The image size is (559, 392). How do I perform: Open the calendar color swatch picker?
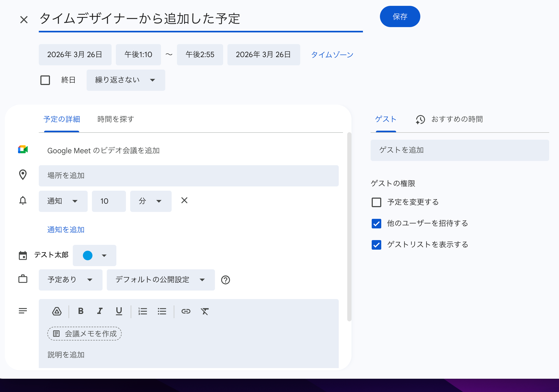(94, 255)
